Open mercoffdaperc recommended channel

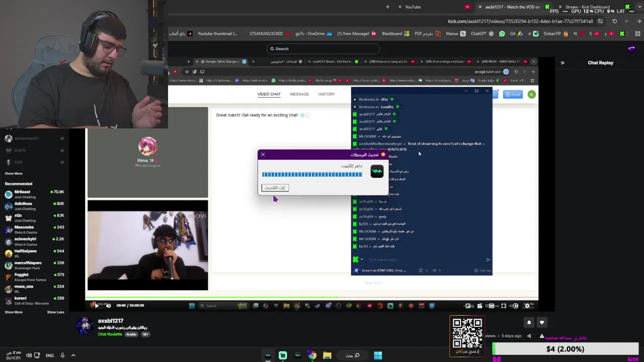[x=34, y=265]
